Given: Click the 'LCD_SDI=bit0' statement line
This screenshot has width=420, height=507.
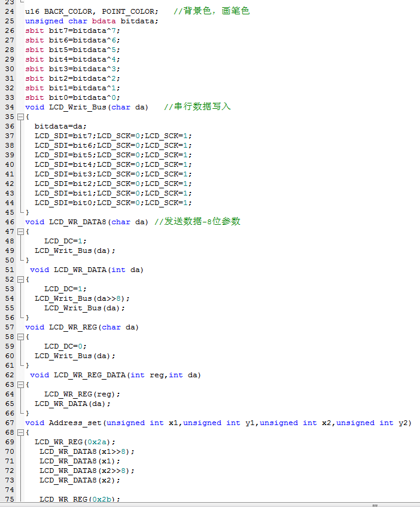Looking at the screenshot, I should (113, 203).
